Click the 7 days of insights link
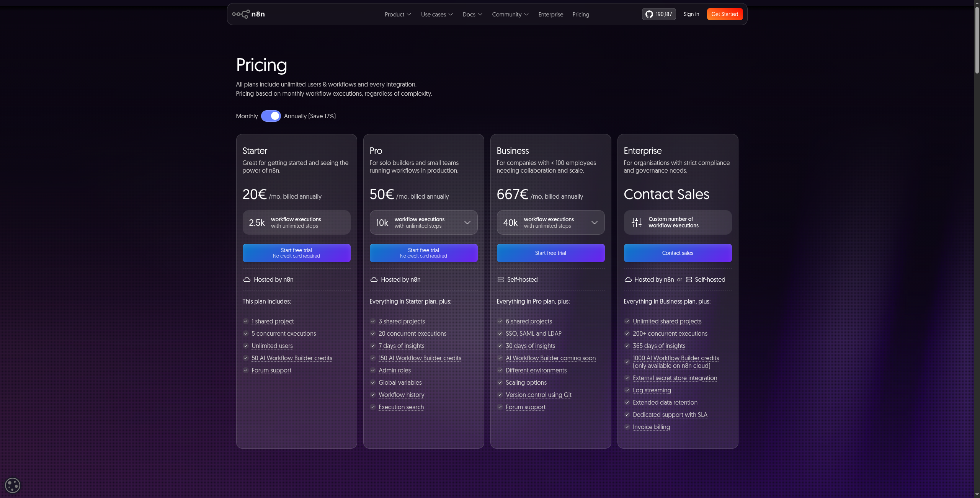Image resolution: width=980 pixels, height=498 pixels. 401,346
